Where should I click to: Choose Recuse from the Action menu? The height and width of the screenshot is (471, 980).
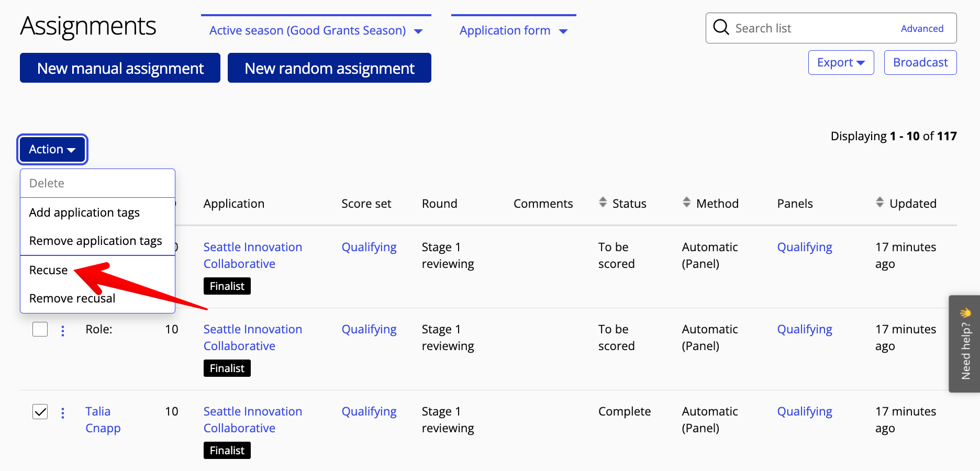click(49, 270)
